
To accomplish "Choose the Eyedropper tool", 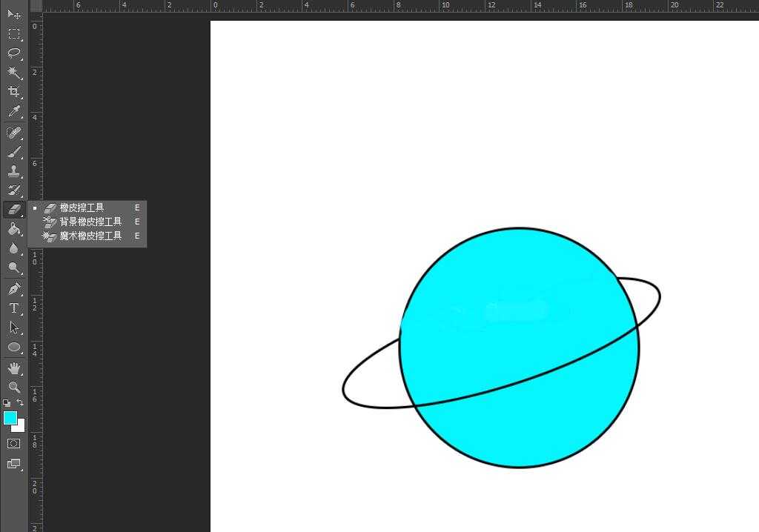I will point(14,111).
